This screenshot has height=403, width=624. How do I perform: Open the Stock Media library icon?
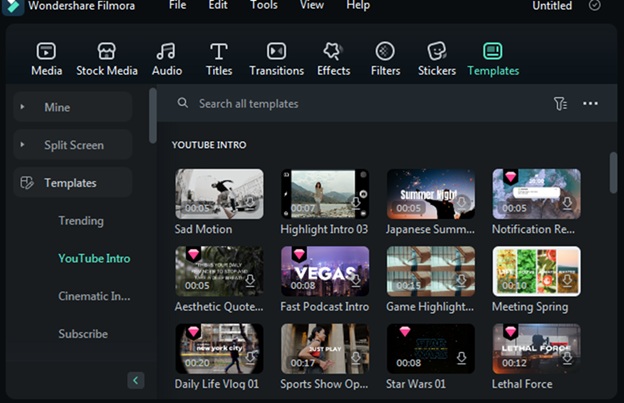click(x=107, y=52)
